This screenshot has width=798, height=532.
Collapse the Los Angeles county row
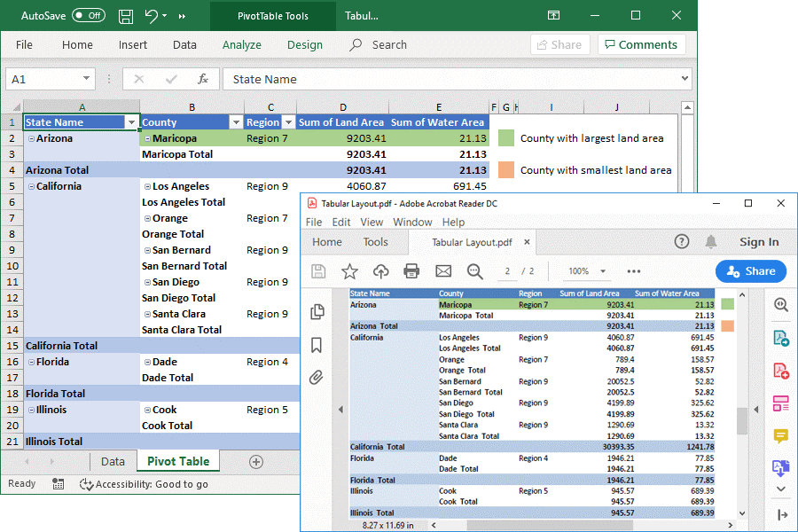click(147, 186)
